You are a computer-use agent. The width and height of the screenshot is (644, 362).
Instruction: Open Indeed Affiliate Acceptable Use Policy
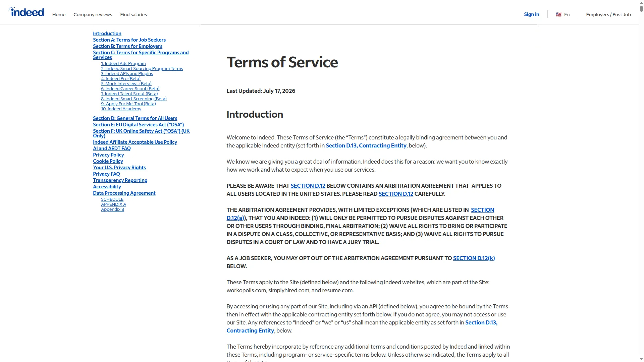(135, 142)
